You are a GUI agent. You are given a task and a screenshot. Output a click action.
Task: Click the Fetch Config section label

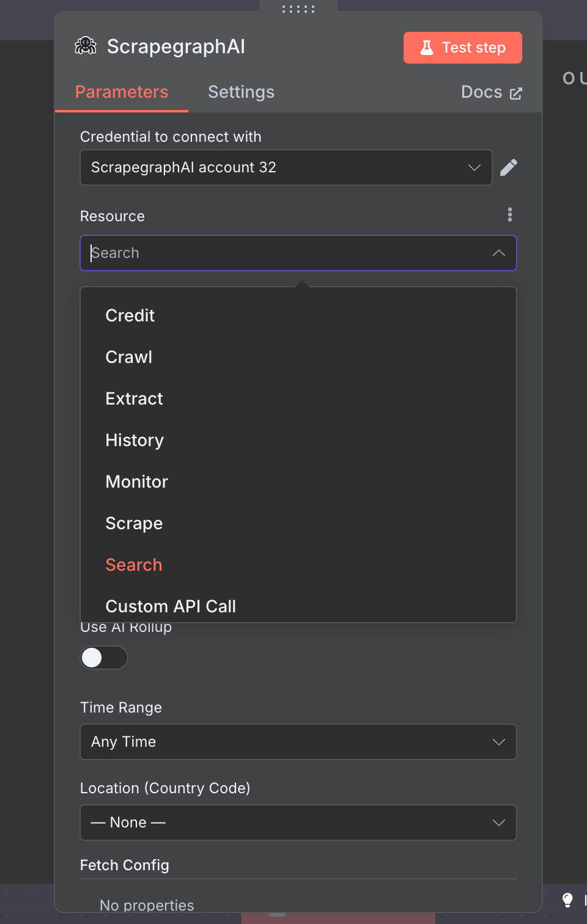coord(125,865)
